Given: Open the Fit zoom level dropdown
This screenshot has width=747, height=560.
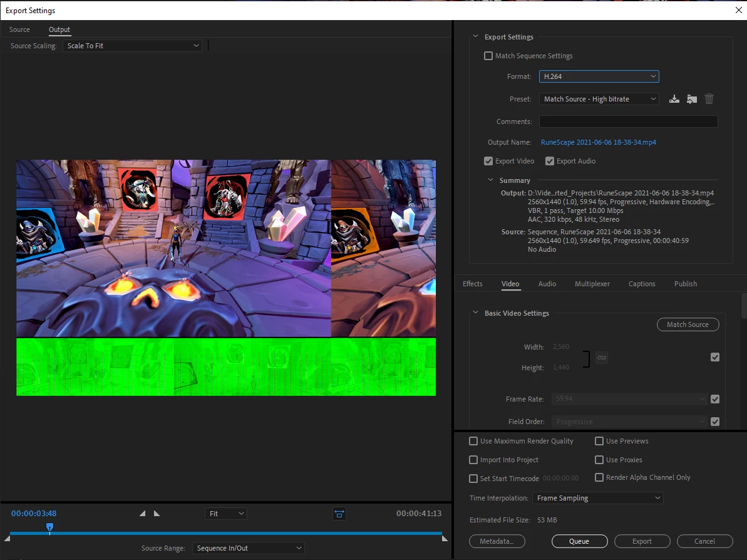Looking at the screenshot, I should [x=226, y=514].
